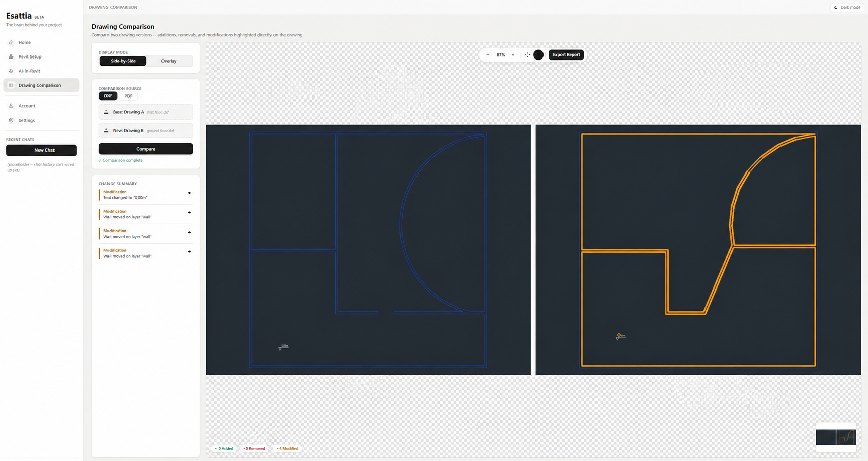Click locate icon beside Text changed entry

click(189, 193)
